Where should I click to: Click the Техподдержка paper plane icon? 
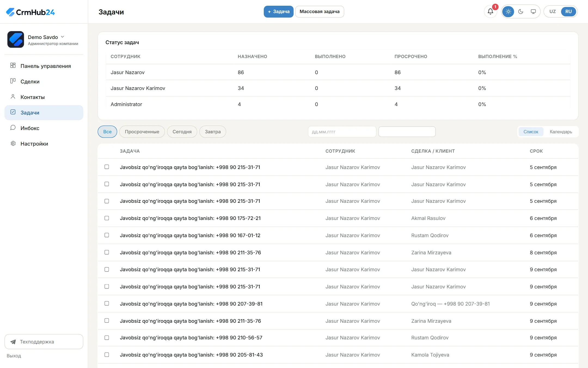(13, 342)
